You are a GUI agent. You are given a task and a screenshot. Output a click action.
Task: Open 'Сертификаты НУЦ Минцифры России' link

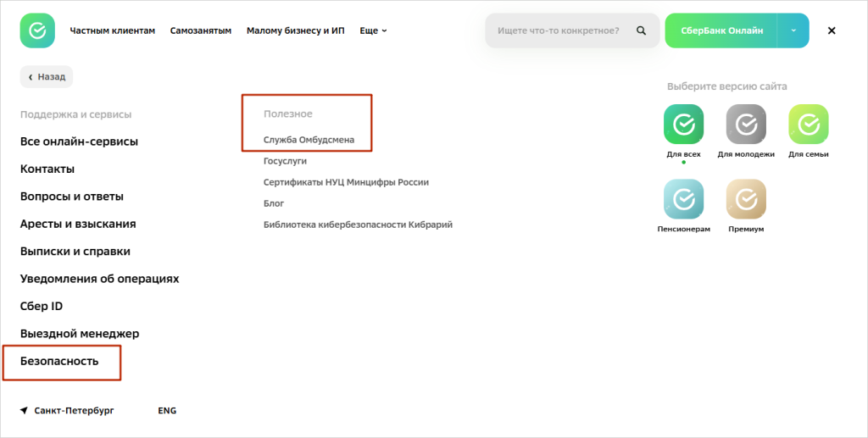(346, 182)
